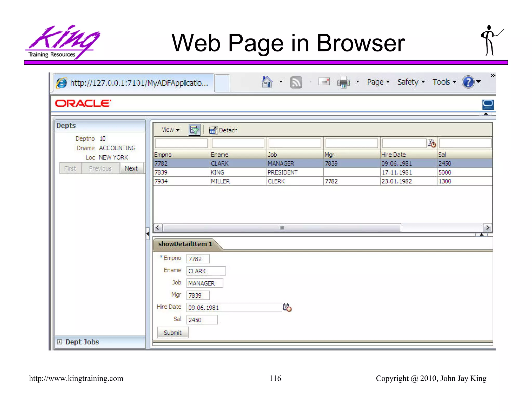This screenshot has height=411, width=532.
Task: Open the View dropdown menu
Action: tap(170, 130)
